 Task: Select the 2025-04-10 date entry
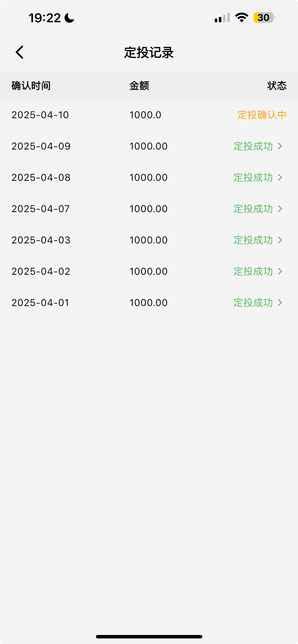coord(40,115)
